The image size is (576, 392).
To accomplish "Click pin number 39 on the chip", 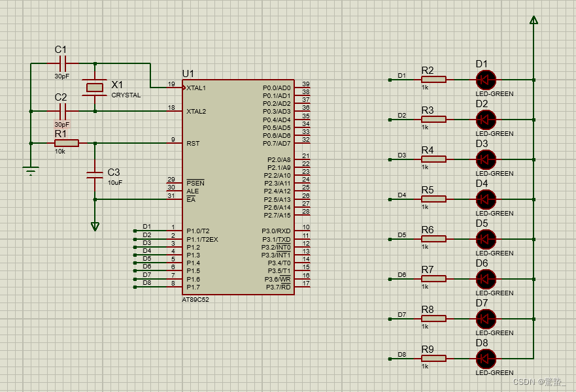I will pyautogui.click(x=305, y=84).
